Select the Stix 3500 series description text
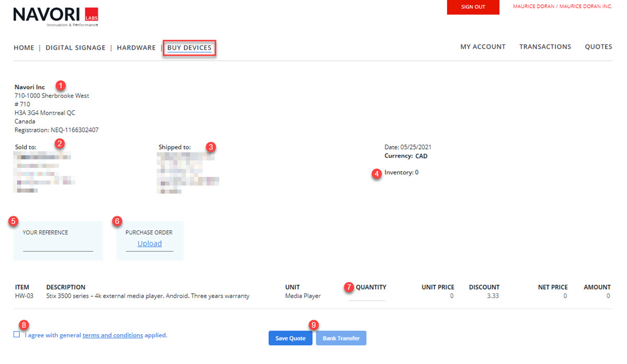Viewport: 627px width, 364px height. tap(148, 296)
